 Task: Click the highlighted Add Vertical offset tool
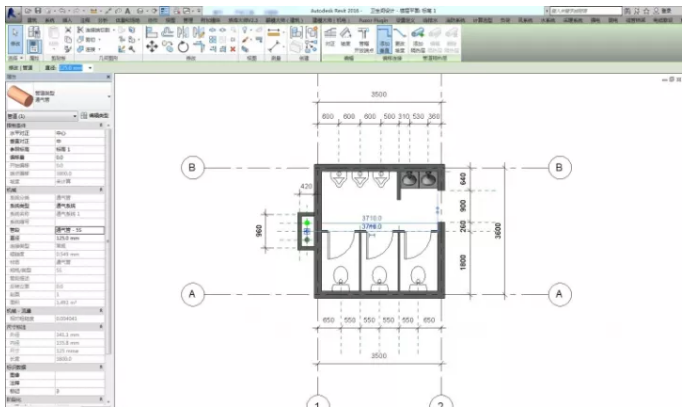point(384,40)
